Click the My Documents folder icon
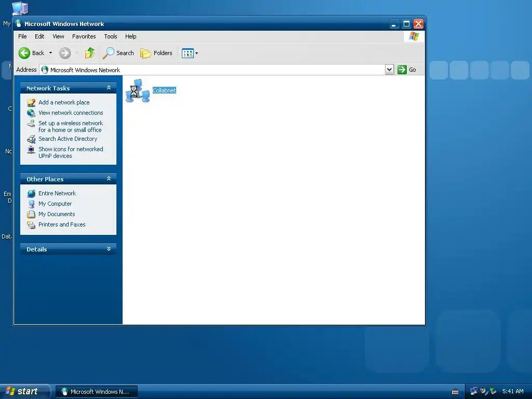The height and width of the screenshot is (399, 532). [x=31, y=215]
